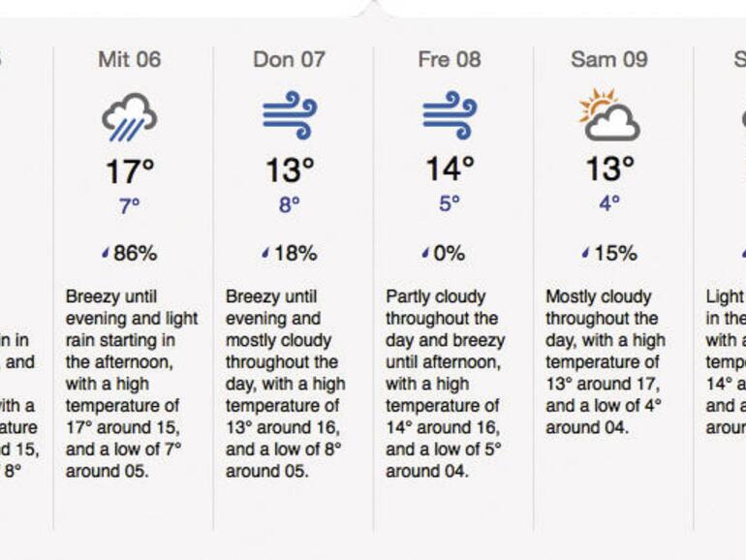This screenshot has width=746, height=560.
Task: Open the Sam 09 day forecast
Action: pos(609,59)
